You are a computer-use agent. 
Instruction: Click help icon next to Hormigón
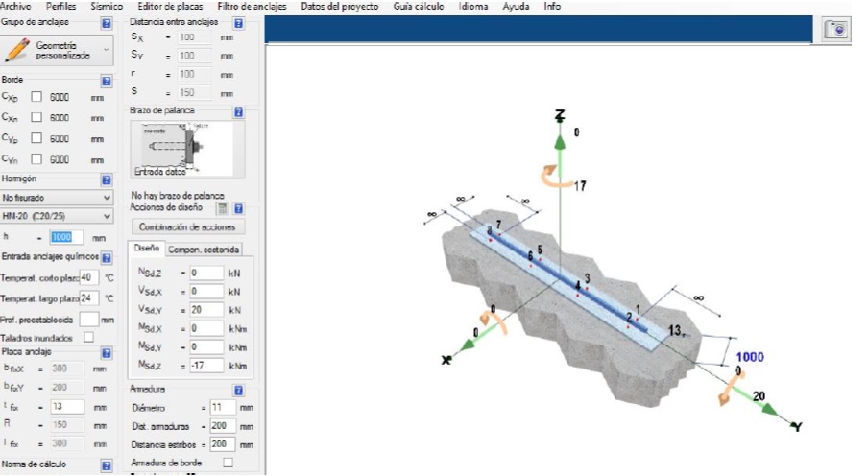[106, 179]
